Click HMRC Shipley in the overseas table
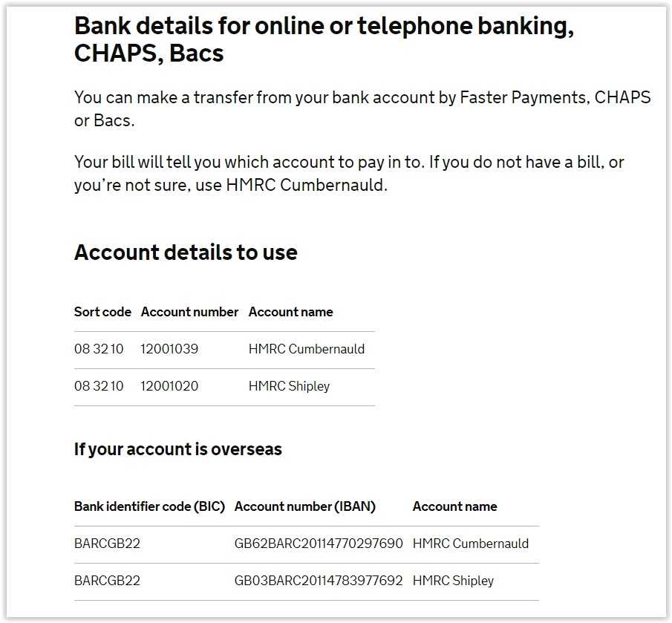 click(454, 581)
